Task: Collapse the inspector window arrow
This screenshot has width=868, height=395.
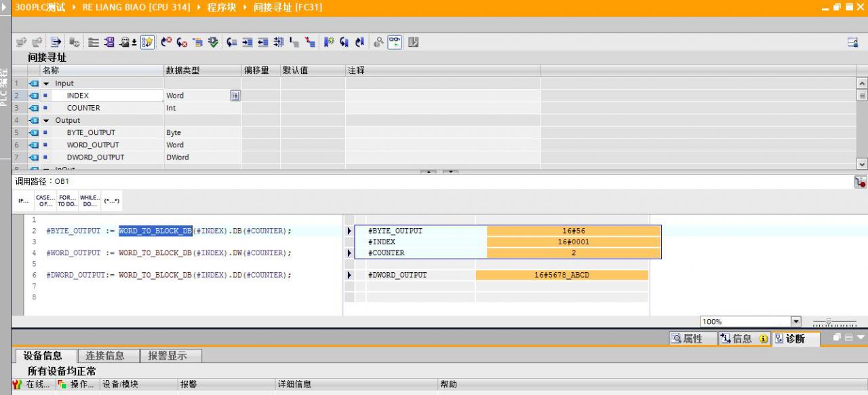Action: (x=861, y=337)
